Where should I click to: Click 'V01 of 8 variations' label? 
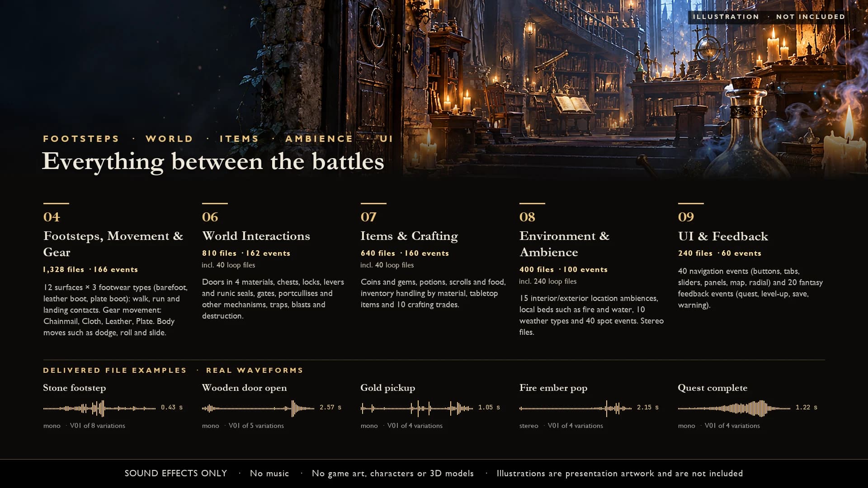98,426
